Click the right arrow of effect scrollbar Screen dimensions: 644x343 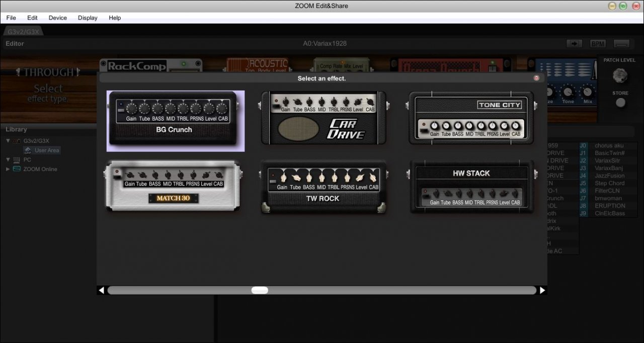(542, 290)
